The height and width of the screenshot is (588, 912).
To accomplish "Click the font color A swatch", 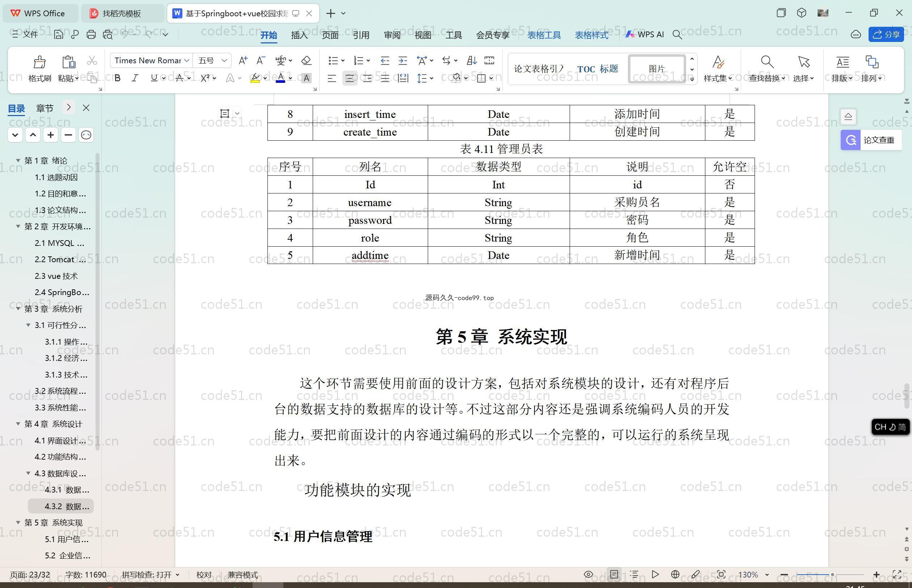I will pos(281,78).
